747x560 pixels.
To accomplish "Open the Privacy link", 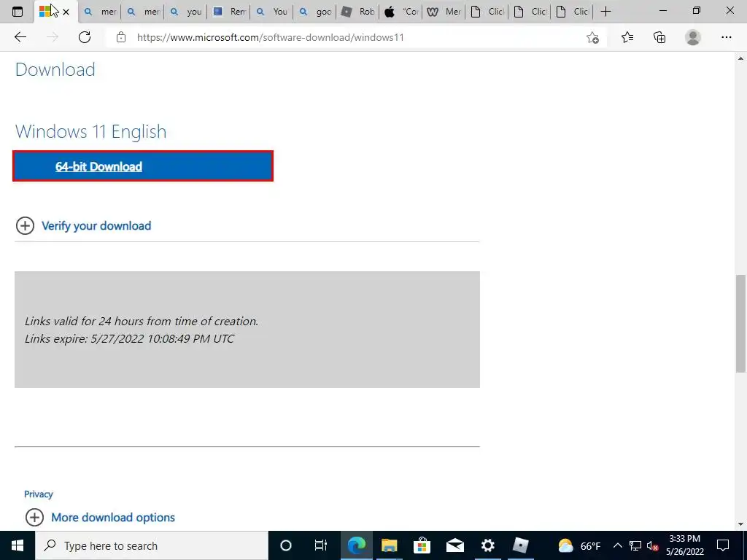I will pyautogui.click(x=38, y=494).
